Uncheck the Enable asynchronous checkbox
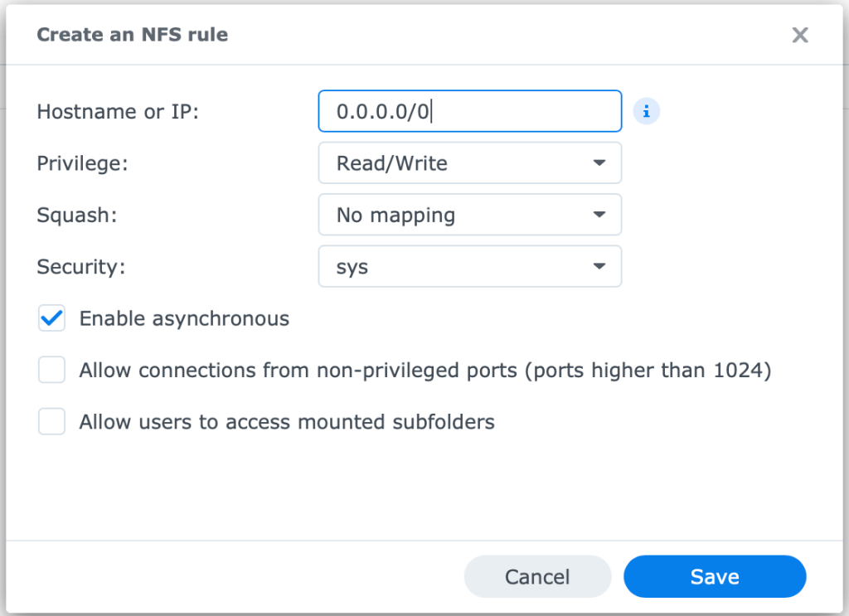Viewport: 849px width, 616px height. (x=51, y=319)
